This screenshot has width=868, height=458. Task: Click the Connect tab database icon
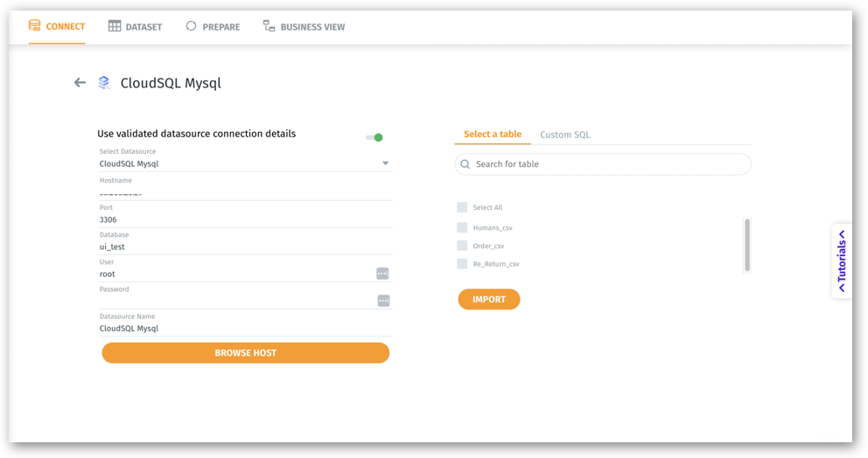35,26
